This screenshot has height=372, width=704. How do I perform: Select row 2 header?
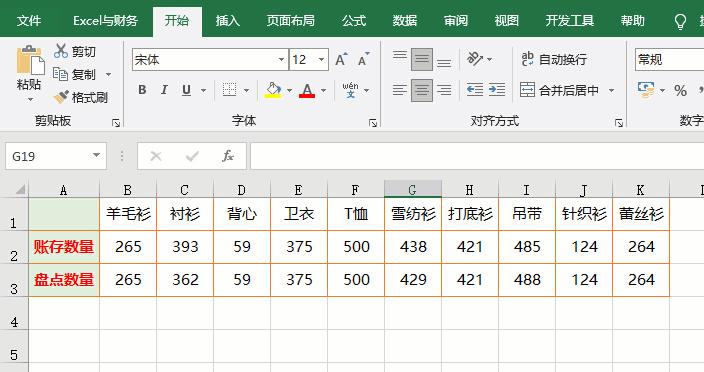click(x=14, y=247)
